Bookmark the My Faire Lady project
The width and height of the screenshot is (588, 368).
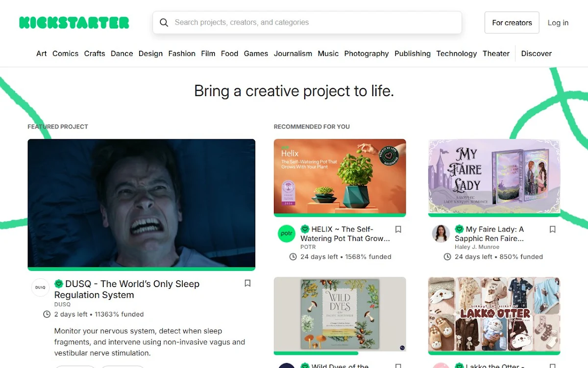coord(553,229)
